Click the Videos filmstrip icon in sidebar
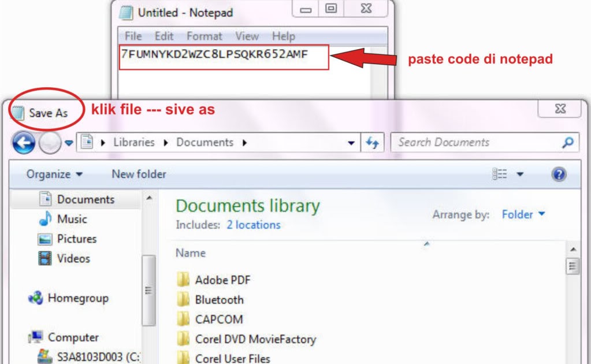This screenshot has height=364, width=591. click(45, 258)
